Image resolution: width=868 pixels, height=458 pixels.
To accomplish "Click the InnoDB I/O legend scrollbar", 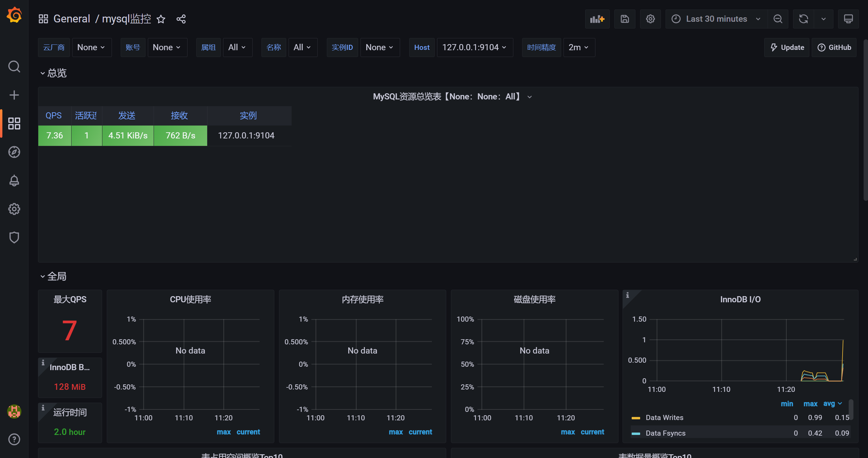I will click(851, 409).
